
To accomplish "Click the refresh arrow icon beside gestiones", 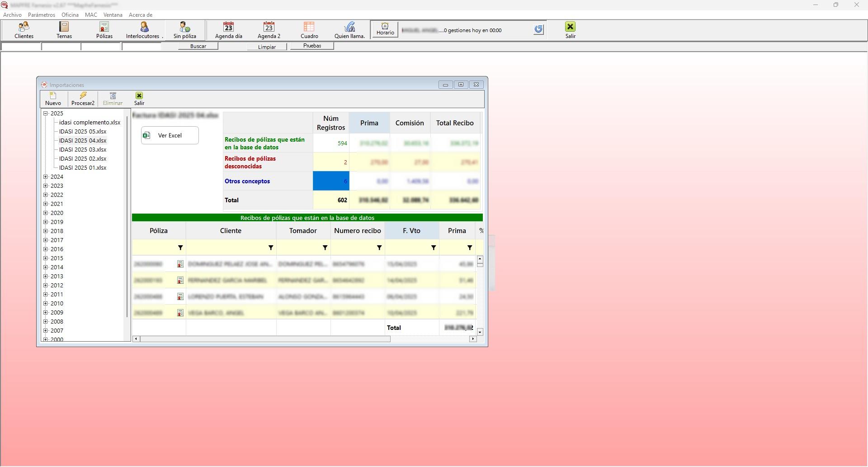I will click(x=538, y=29).
